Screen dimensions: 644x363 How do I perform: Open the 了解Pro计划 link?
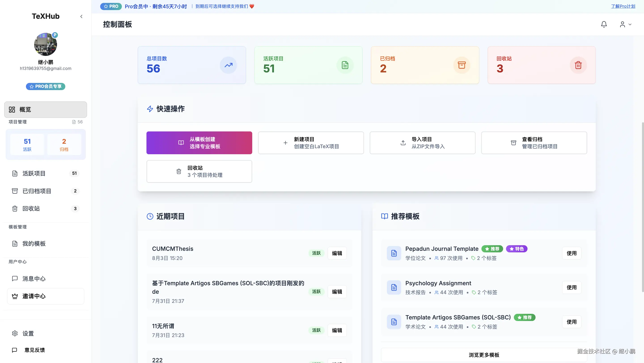click(623, 6)
